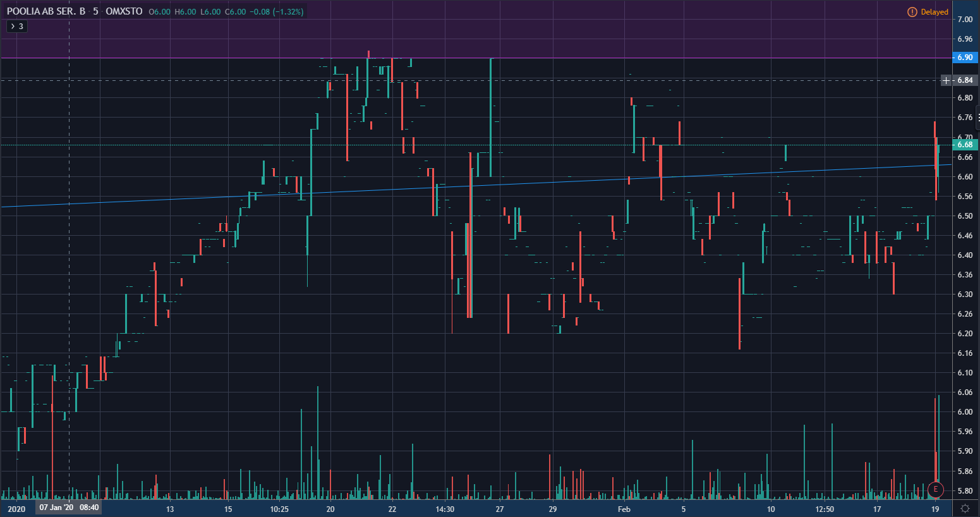Expand the collapsed indicators legend '3'
The width and height of the screenshot is (980, 517).
pos(16,26)
